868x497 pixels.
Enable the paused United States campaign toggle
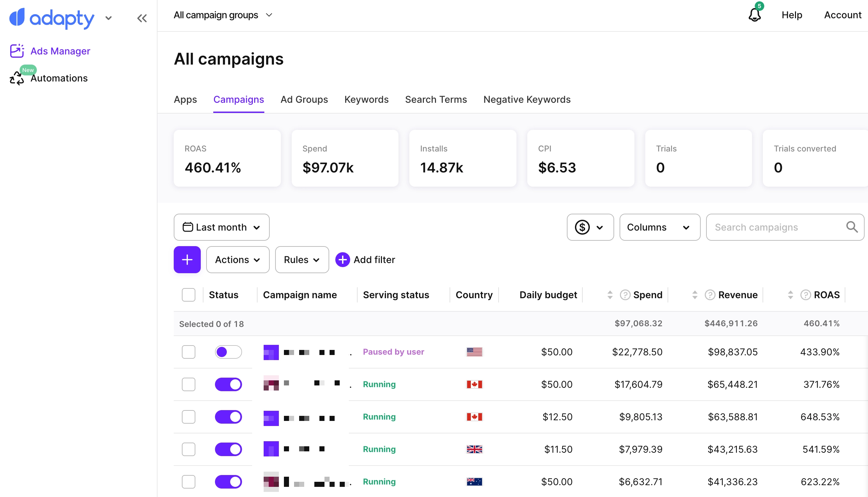(228, 352)
